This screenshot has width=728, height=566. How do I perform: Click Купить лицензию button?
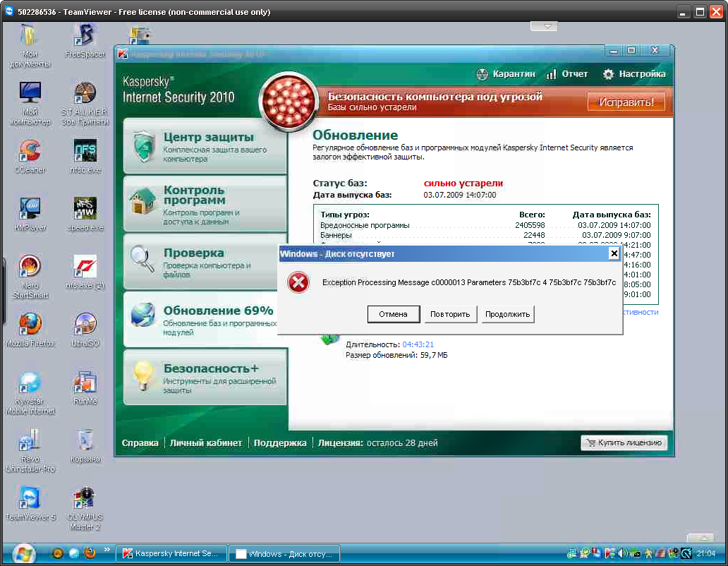pyautogui.click(x=624, y=442)
